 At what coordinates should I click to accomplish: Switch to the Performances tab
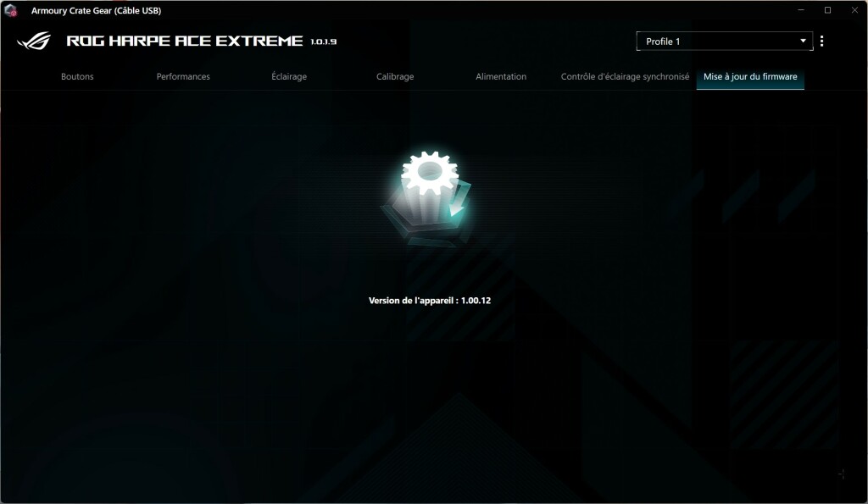click(x=183, y=76)
